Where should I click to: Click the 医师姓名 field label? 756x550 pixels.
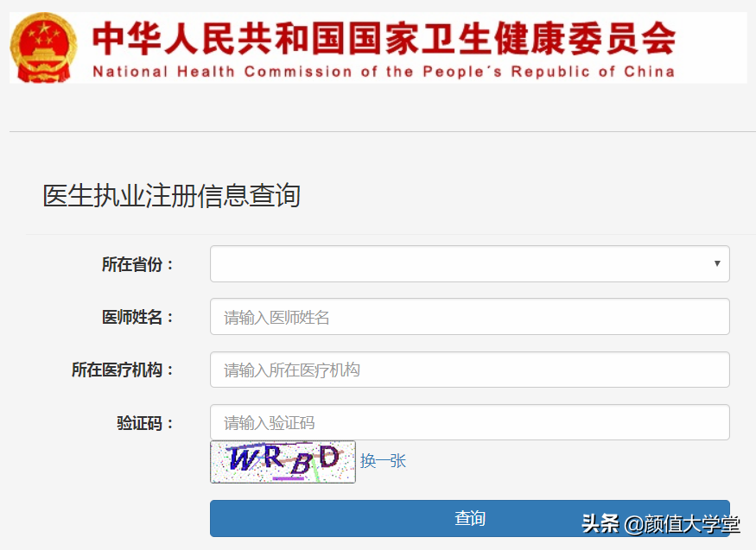click(137, 317)
